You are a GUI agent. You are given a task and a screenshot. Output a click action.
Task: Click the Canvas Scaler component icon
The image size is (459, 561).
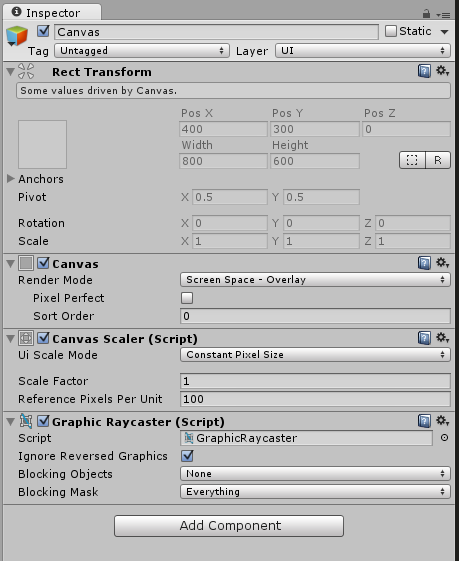[x=26, y=338]
